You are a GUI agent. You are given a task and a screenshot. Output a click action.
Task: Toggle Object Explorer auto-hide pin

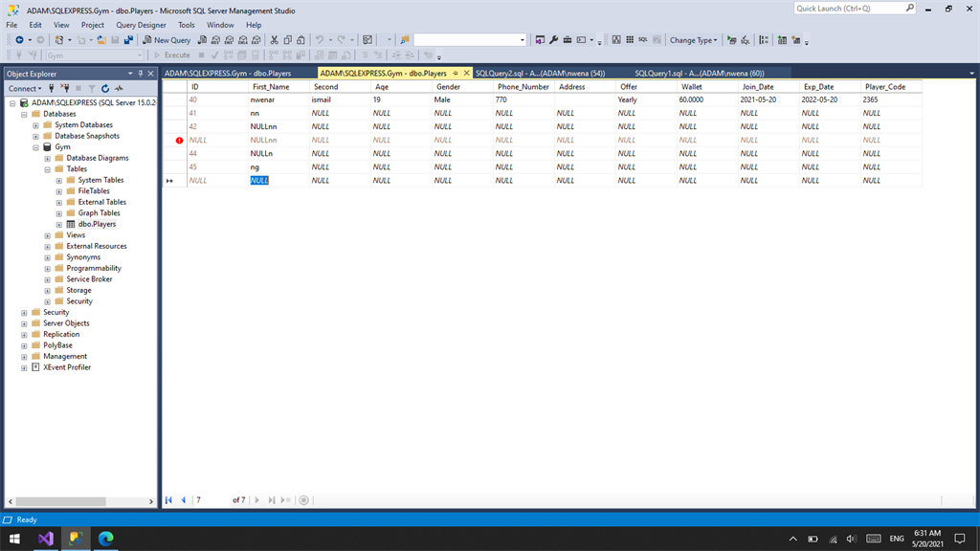pos(141,74)
